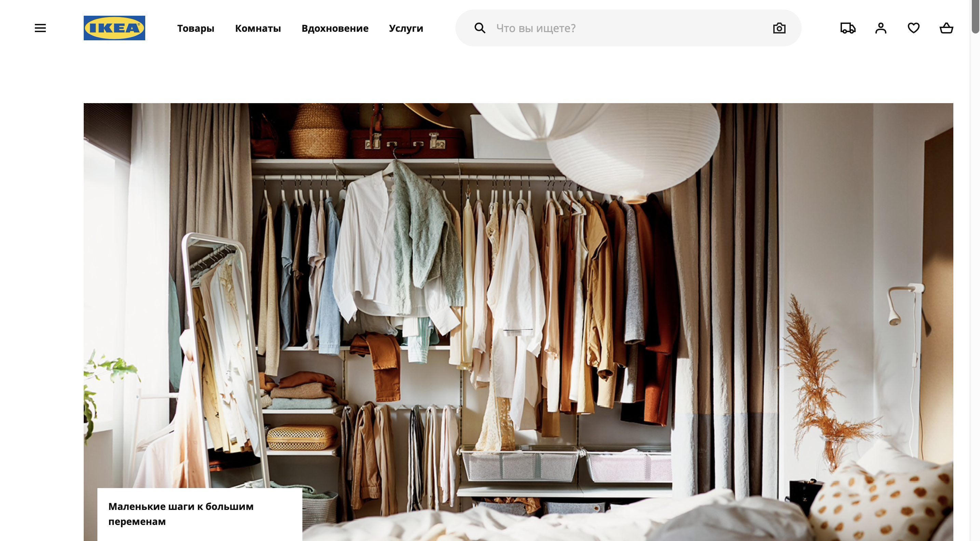
Task: Search by photo with camera icon
Action: click(779, 28)
